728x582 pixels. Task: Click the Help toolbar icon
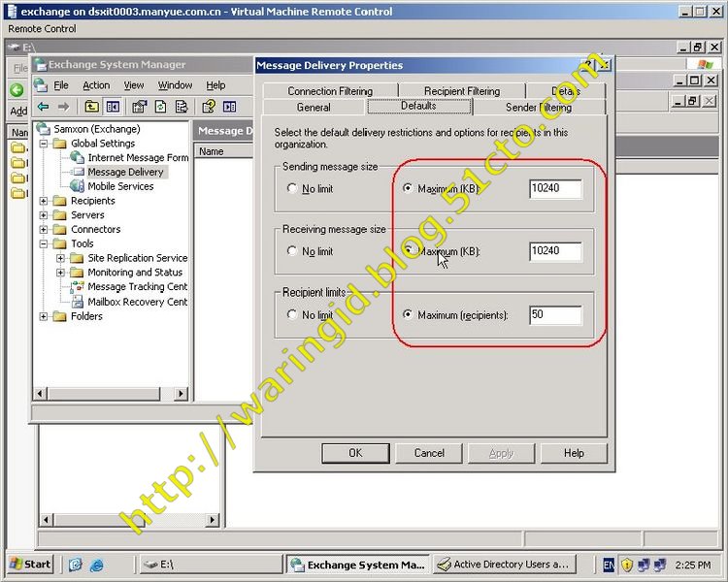pos(208,107)
